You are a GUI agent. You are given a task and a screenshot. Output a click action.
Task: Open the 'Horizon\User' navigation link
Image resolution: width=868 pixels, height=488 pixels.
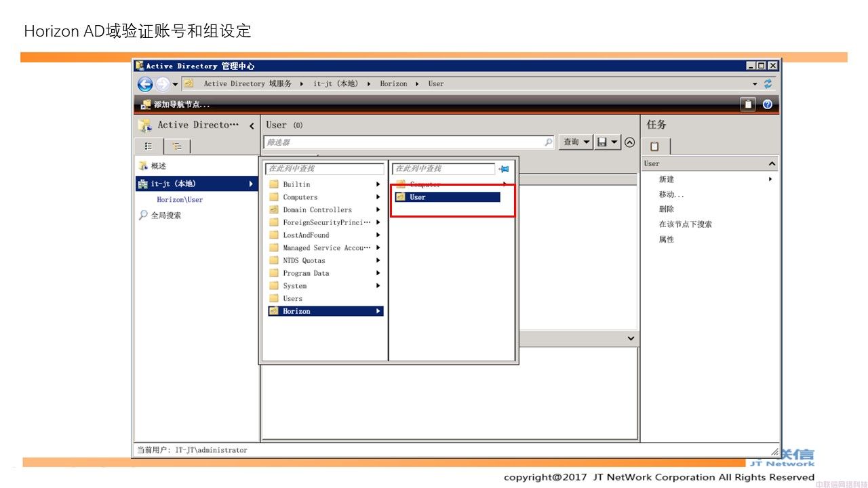(x=180, y=200)
